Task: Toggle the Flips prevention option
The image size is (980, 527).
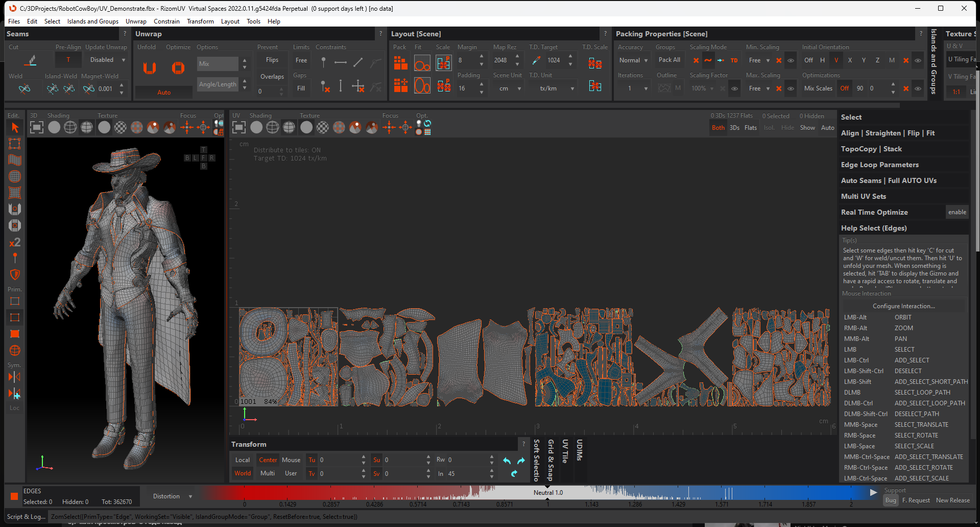Action: point(272,60)
